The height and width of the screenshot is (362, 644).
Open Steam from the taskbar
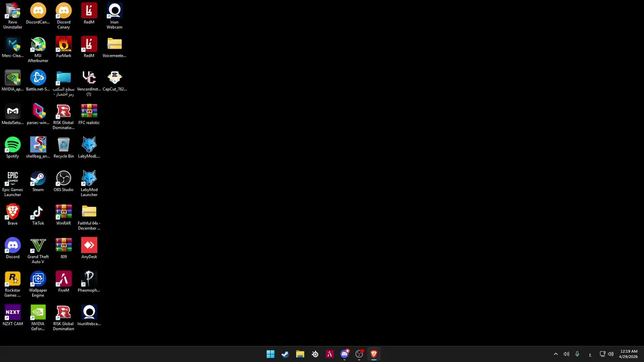[x=285, y=354]
